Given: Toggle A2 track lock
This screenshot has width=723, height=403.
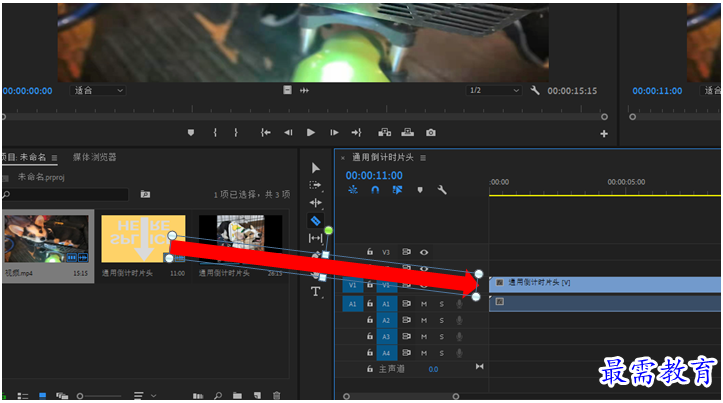Looking at the screenshot, I should tap(370, 320).
